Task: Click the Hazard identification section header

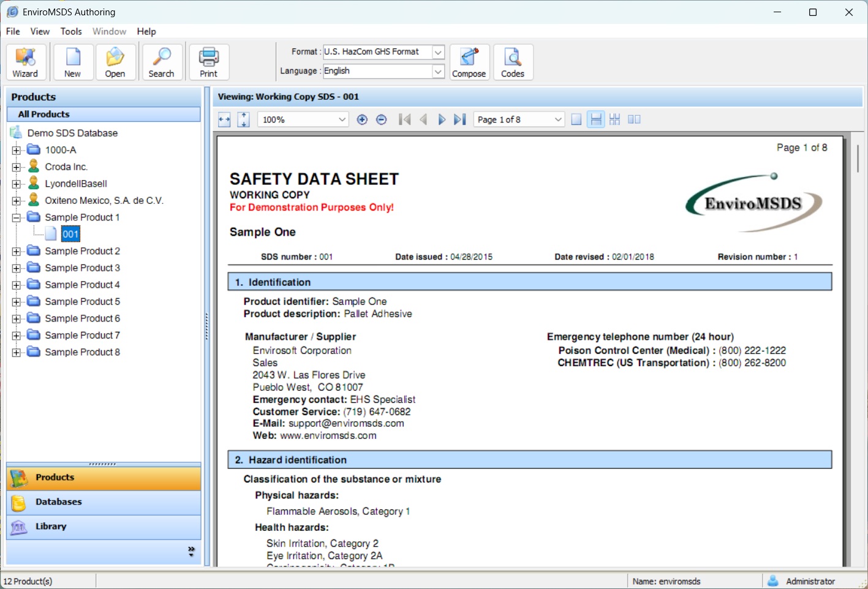Action: pos(530,460)
